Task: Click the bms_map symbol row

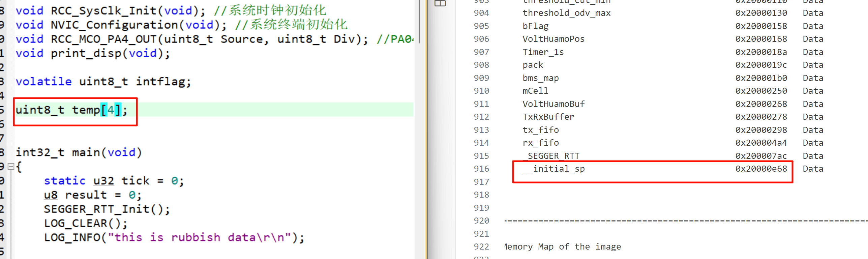Action: click(540, 78)
